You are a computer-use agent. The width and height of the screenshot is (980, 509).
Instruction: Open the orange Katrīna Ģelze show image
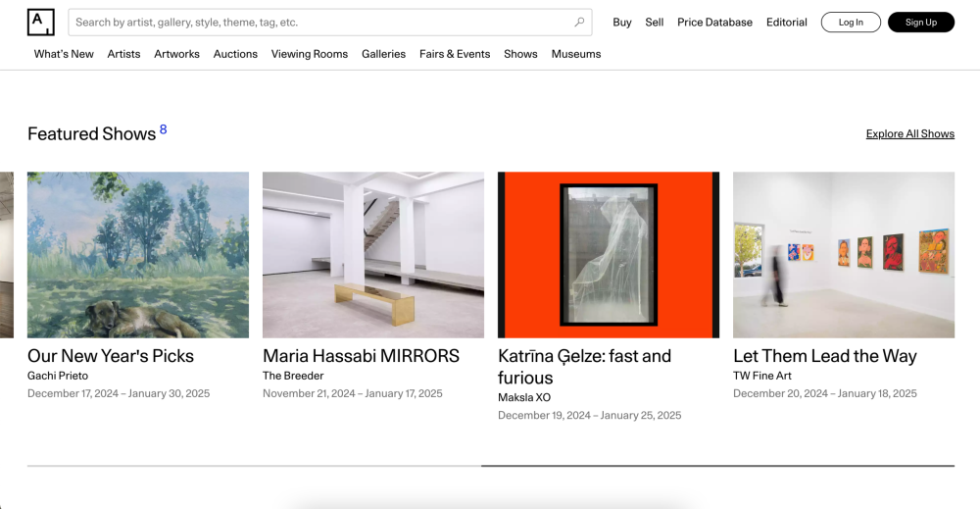(609, 255)
